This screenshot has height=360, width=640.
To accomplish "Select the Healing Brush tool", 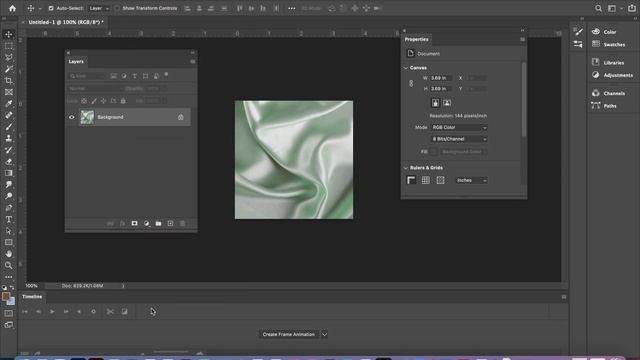I will (9, 115).
